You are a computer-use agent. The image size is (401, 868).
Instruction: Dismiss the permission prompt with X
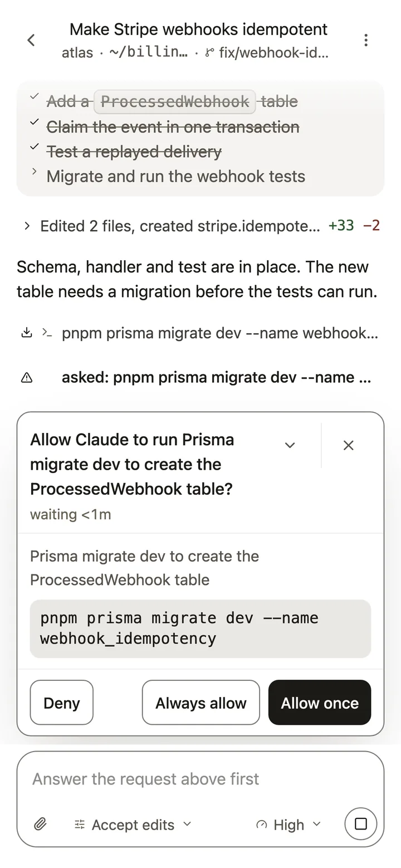pos(349,445)
